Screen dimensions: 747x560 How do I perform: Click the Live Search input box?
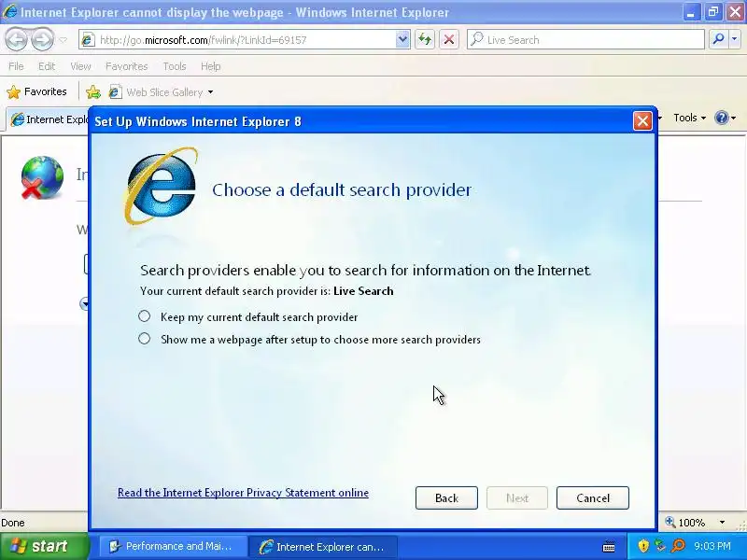click(585, 40)
